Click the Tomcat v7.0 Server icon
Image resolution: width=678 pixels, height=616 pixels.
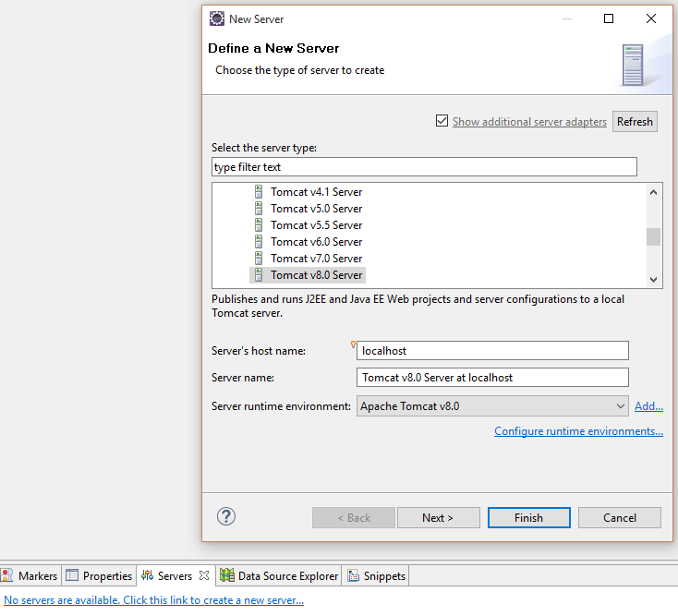coord(259,258)
